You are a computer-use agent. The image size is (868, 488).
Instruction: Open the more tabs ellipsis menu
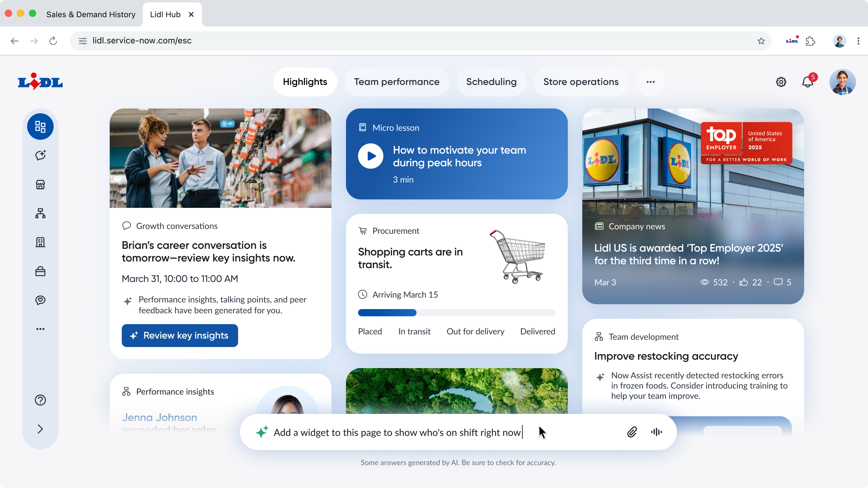click(x=650, y=82)
